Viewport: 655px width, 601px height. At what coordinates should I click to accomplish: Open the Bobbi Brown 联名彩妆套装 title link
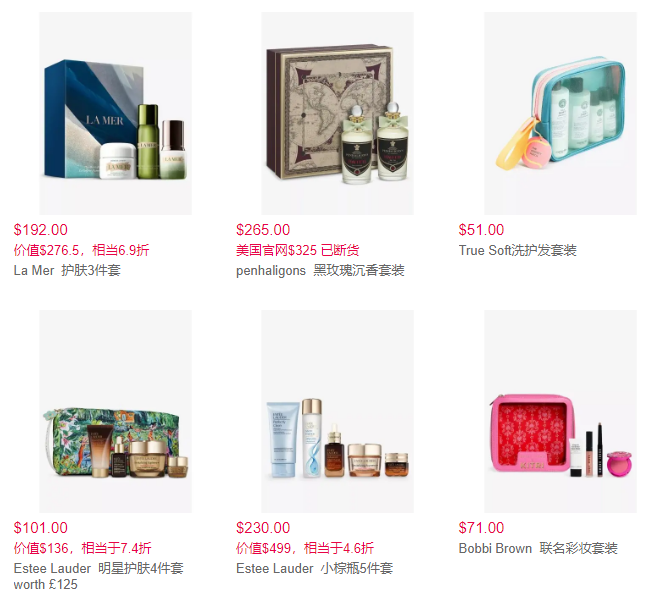(538, 548)
